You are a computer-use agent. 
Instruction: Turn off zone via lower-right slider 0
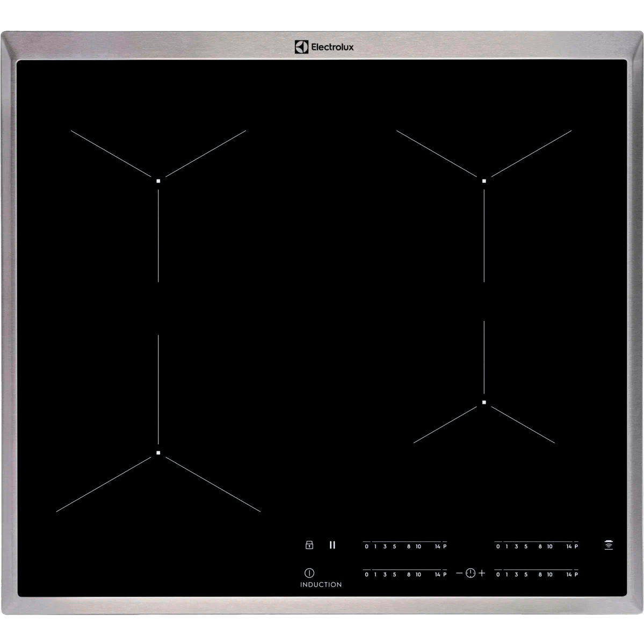[x=498, y=574]
